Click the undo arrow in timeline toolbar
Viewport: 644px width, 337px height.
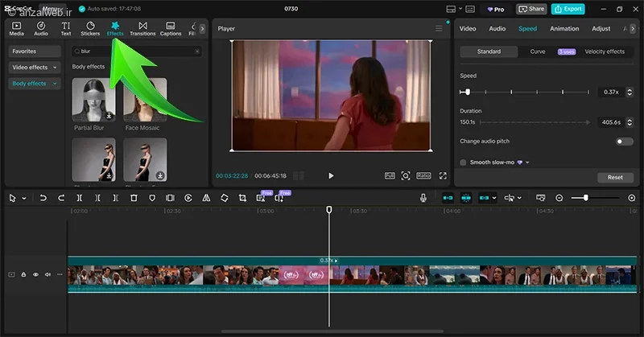pos(43,198)
